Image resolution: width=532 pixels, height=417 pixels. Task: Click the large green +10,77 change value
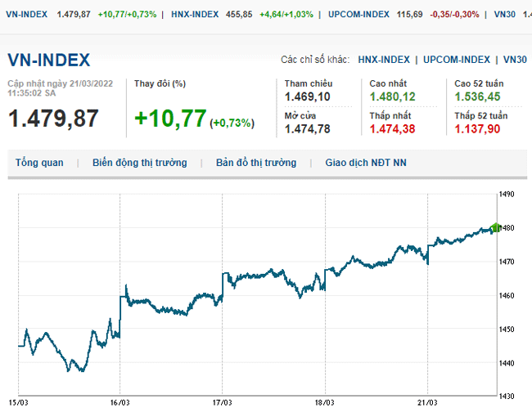coord(170,119)
